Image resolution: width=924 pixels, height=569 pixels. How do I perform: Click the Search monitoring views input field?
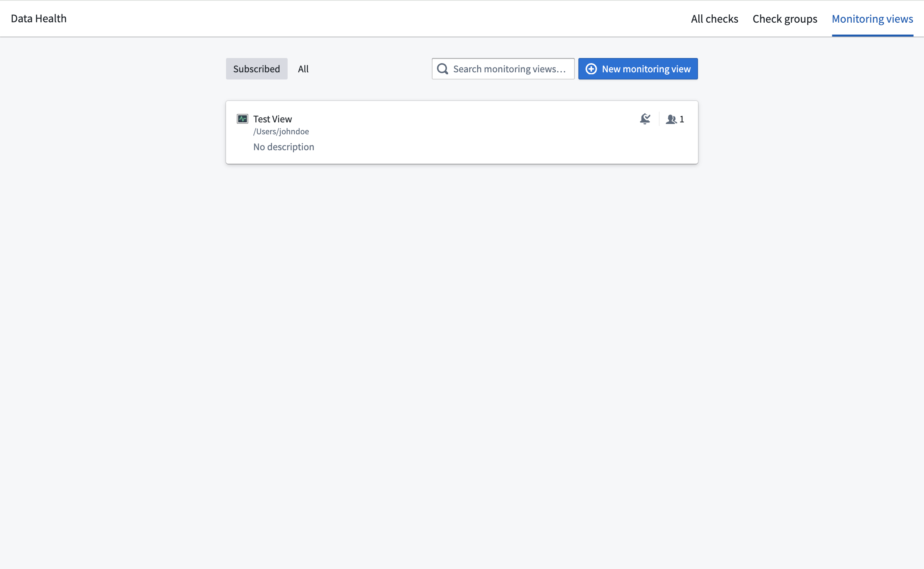(503, 69)
